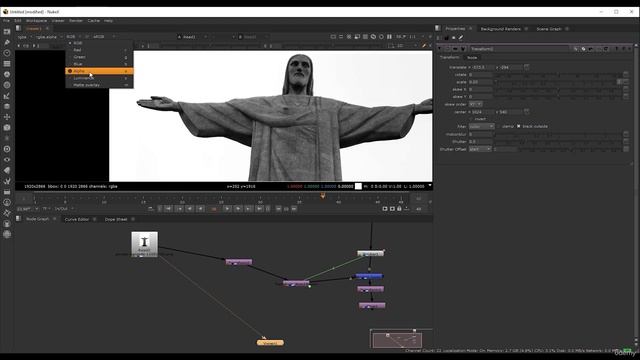
Task: Open the Time nodes toolbar icon
Action: click(x=7, y=53)
